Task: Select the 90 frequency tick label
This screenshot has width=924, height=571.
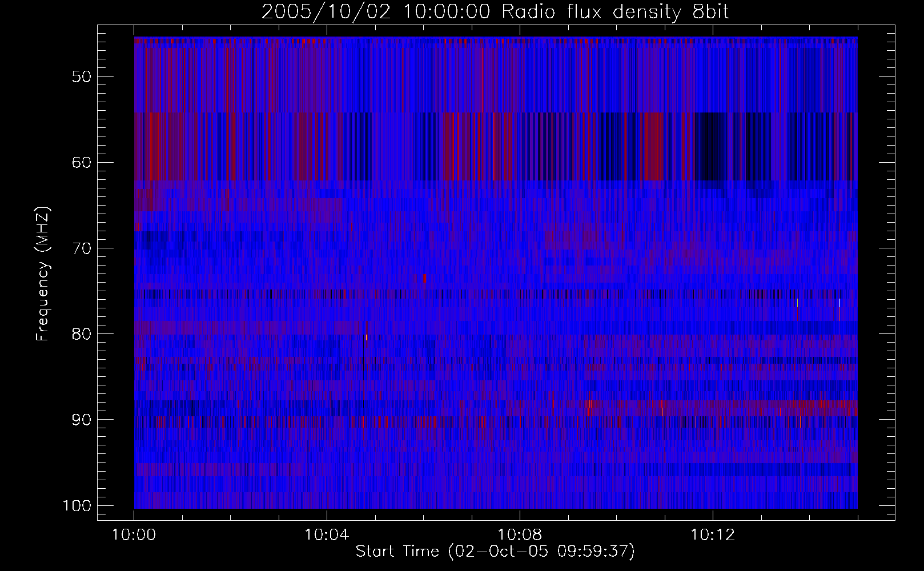Action: tap(81, 420)
